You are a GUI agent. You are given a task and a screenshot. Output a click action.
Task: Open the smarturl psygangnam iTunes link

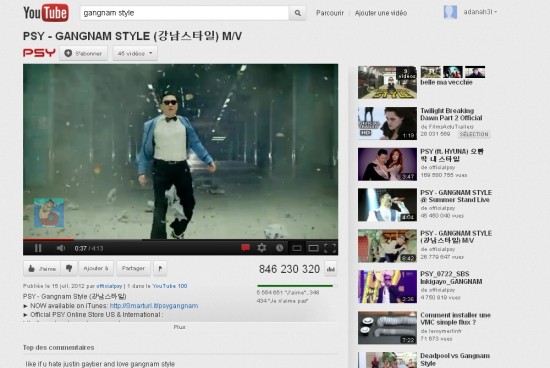[154, 306]
